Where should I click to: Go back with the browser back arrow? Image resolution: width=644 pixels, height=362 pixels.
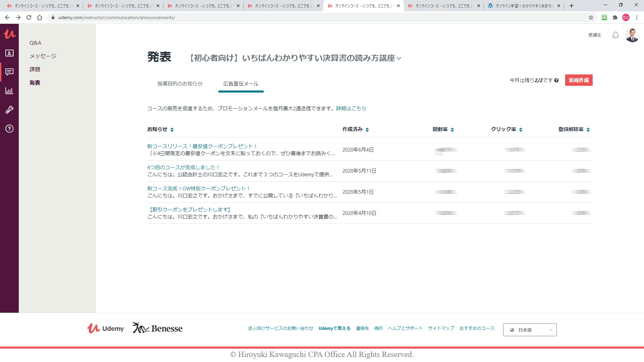click(x=7, y=17)
